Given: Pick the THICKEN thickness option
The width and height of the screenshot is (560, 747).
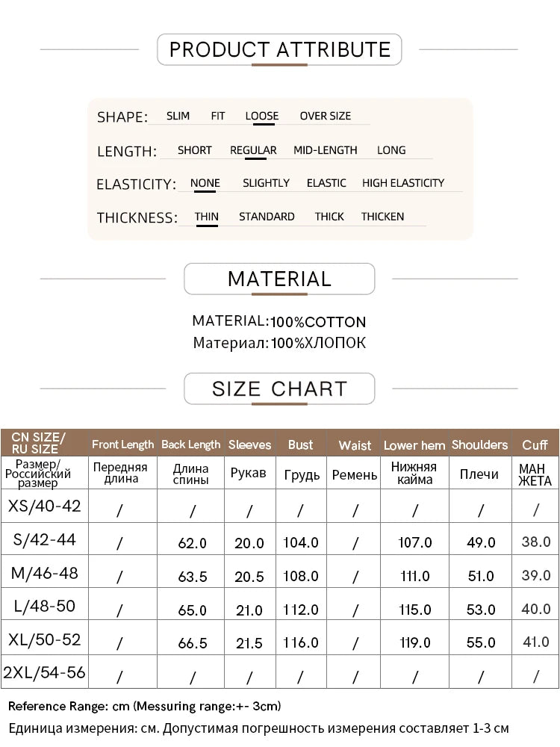Looking at the screenshot, I should point(382,217).
